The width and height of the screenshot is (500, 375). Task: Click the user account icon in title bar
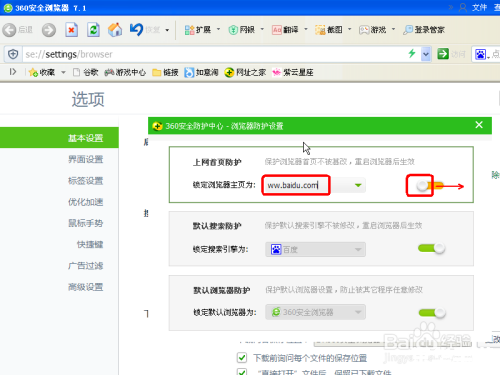463,7
